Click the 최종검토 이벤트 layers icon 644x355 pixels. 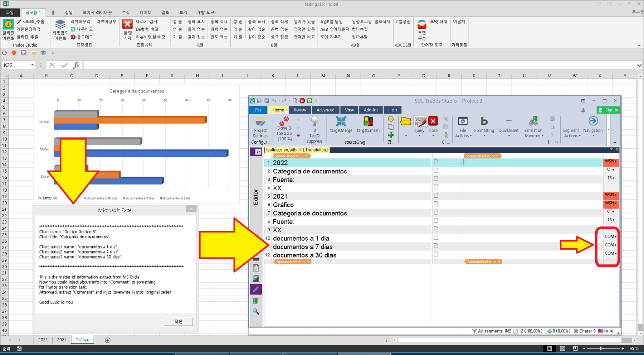coord(60,25)
